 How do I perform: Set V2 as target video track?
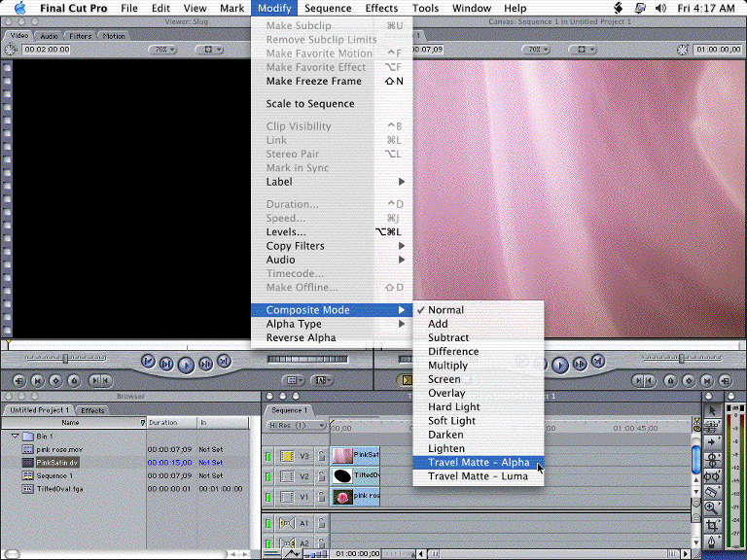pyautogui.click(x=287, y=476)
